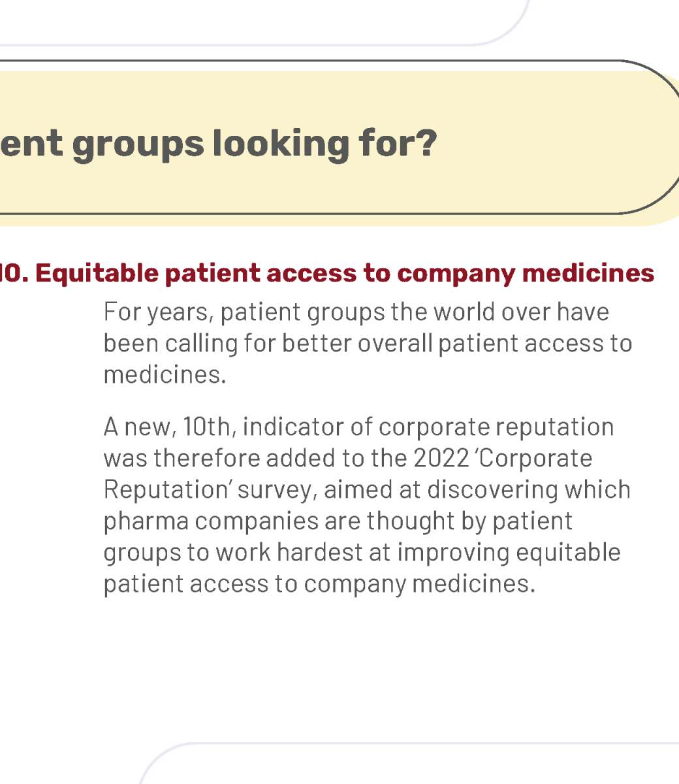
Task: Click the yellow banner background right of title
Action: click(x=555, y=144)
